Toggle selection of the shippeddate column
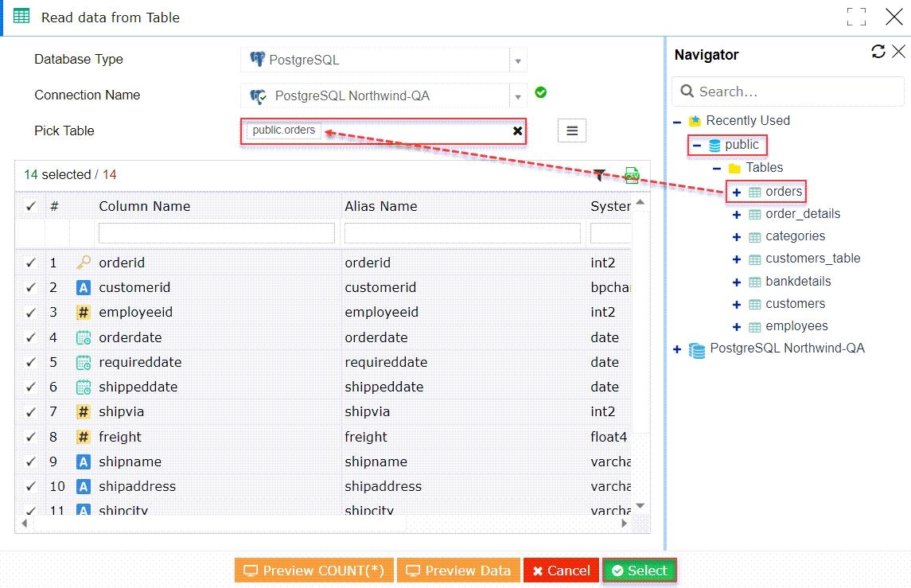911x588 pixels. 30,387
